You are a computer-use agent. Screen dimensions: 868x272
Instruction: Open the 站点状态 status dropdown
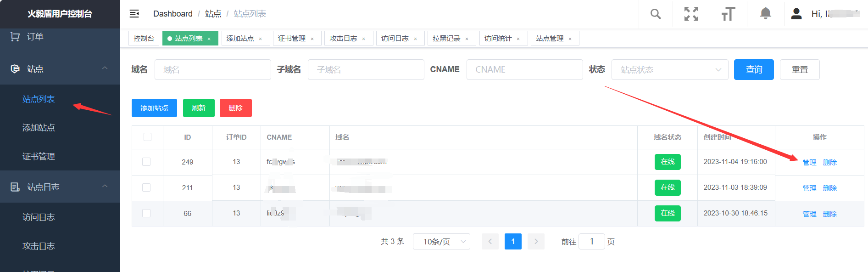(670, 69)
